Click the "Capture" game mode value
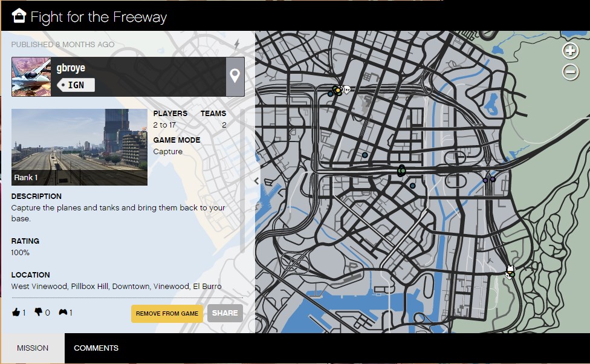Image resolution: width=590 pixels, height=364 pixels. click(168, 151)
